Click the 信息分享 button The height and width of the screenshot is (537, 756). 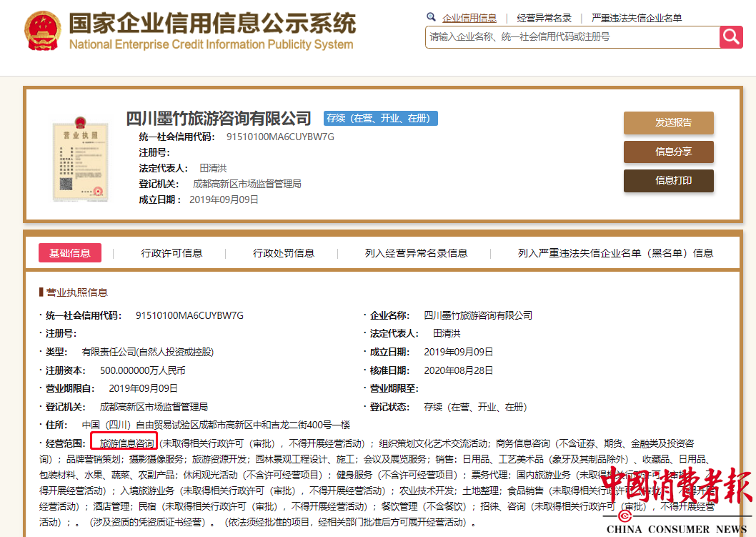coord(668,152)
